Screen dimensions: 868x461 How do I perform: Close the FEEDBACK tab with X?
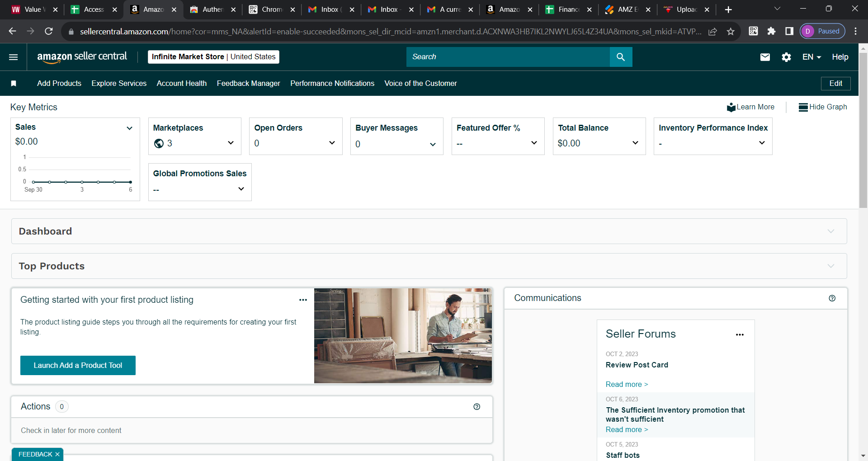pyautogui.click(x=57, y=454)
